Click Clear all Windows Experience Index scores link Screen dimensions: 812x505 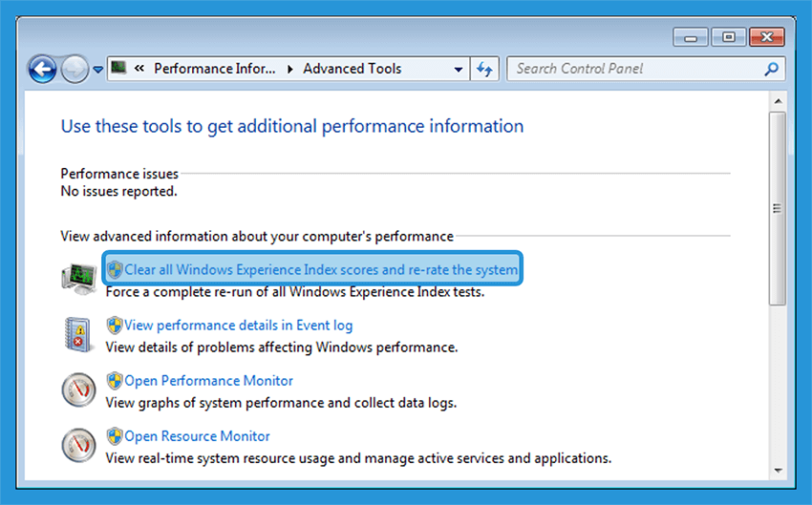click(x=321, y=269)
